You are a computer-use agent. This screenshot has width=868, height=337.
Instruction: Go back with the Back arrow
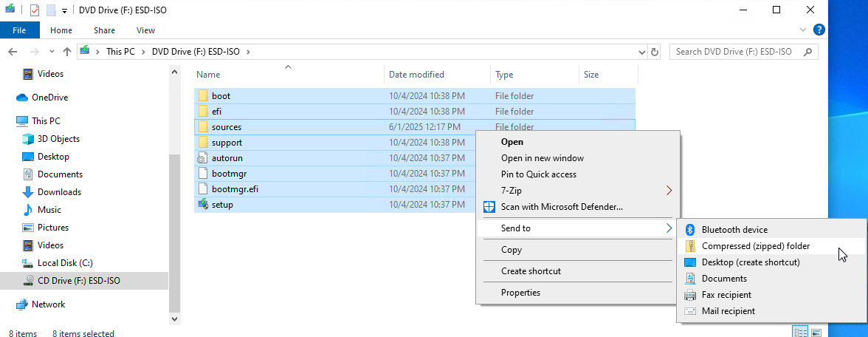pos(13,52)
